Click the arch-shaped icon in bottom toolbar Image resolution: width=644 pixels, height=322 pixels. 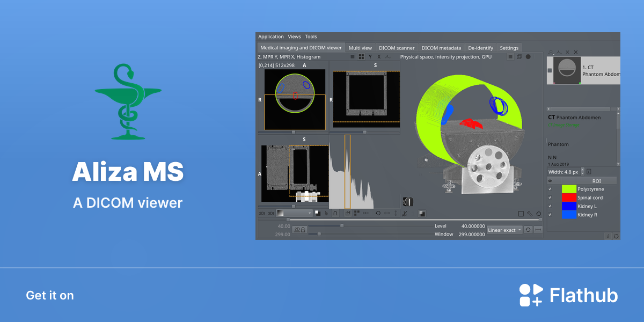click(335, 213)
